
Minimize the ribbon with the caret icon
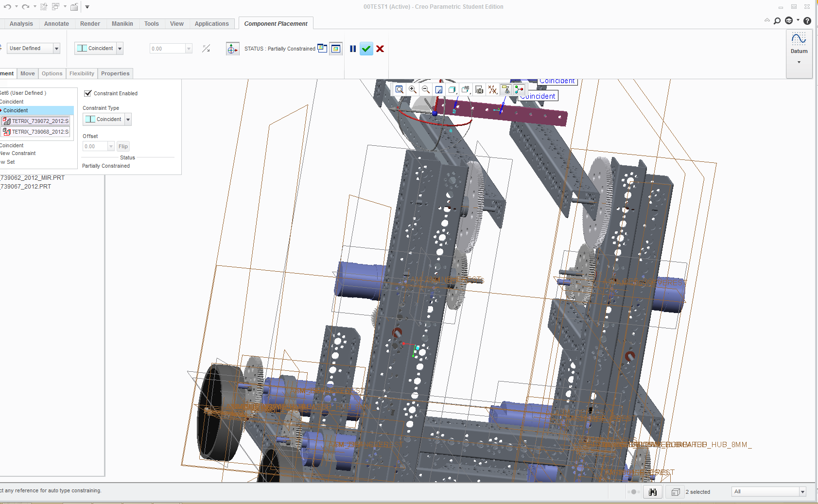coord(767,20)
